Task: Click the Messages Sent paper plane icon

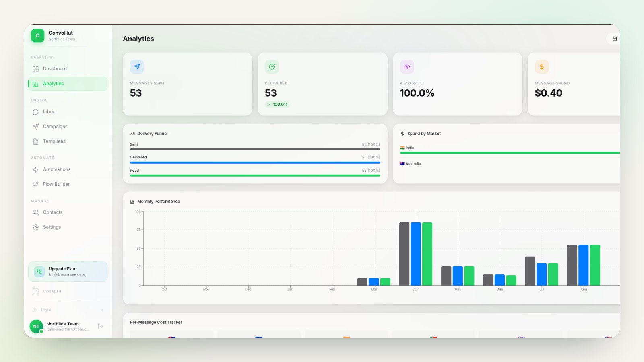Action: click(137, 67)
